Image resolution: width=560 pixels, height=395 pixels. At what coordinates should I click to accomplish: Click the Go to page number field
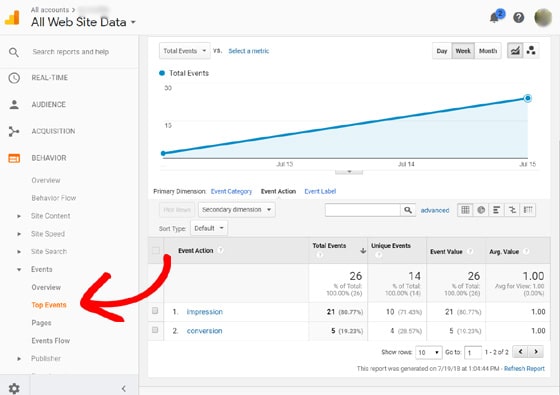tap(472, 352)
